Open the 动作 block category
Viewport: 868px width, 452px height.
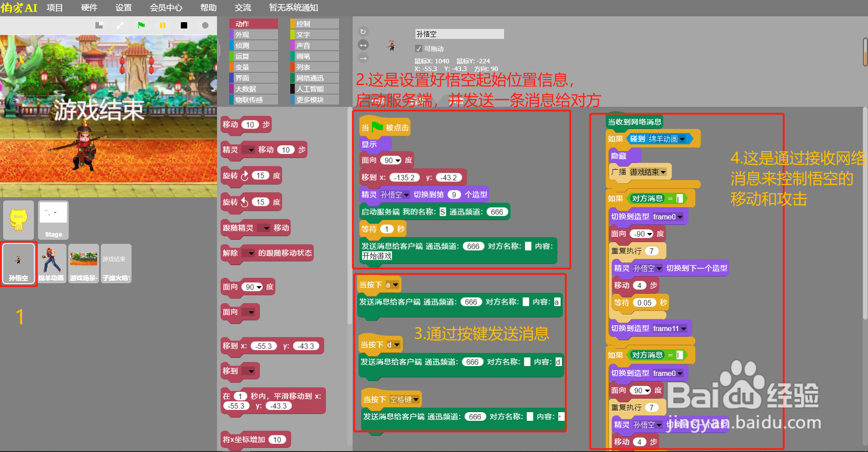click(254, 24)
